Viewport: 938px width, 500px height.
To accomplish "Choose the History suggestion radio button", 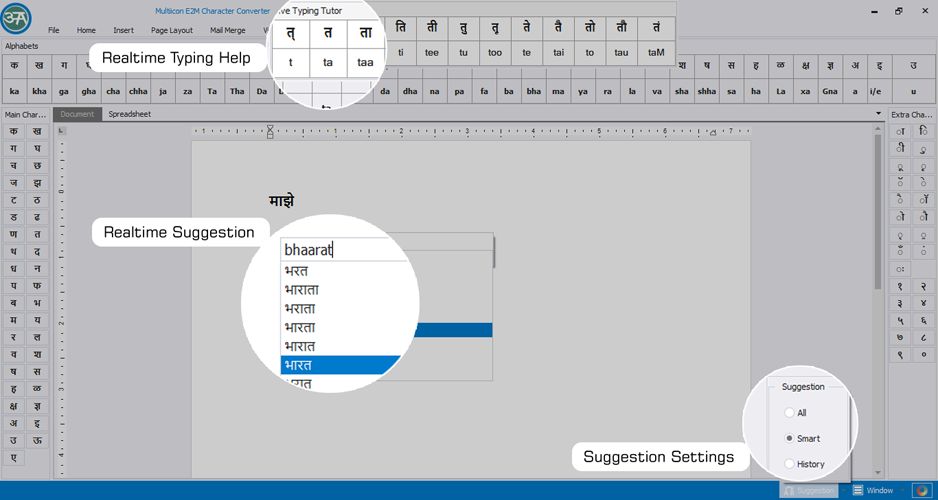I will coord(789,464).
